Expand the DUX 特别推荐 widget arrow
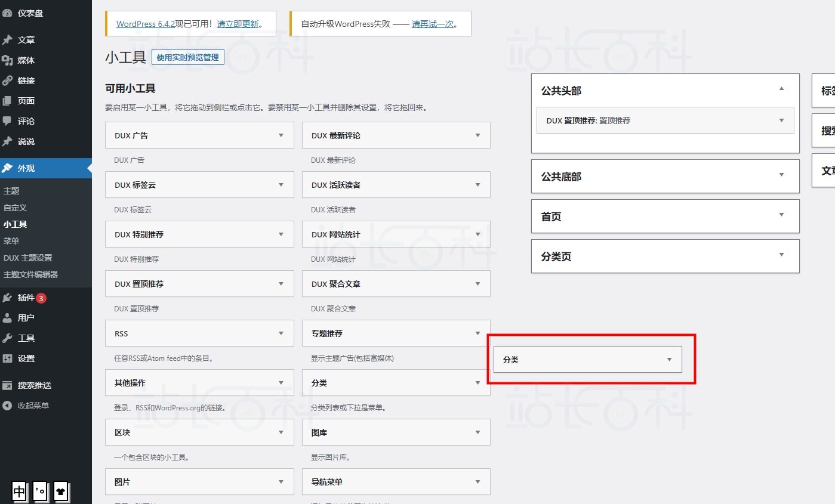Viewport: 835px width, 504px height. pos(281,234)
